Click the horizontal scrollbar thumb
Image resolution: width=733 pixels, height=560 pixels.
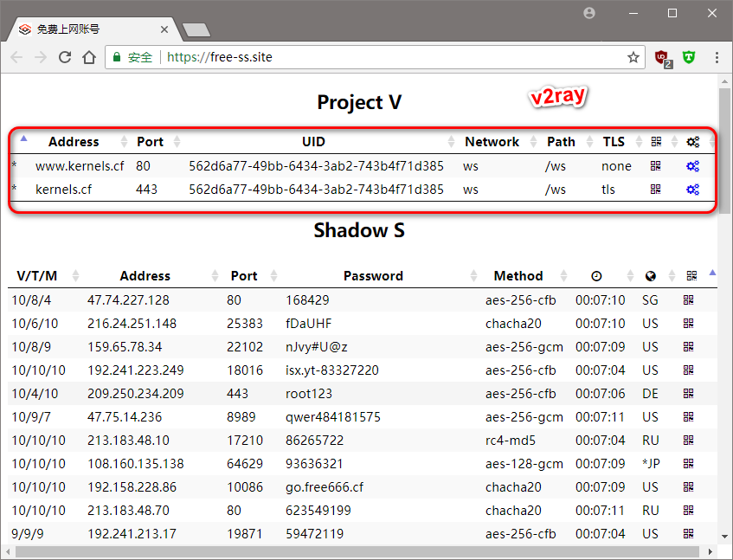356,551
